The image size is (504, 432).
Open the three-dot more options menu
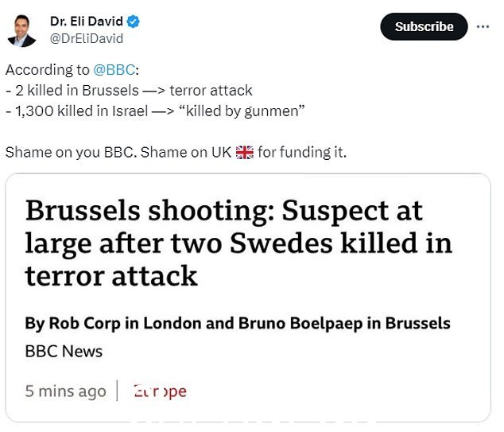pyautogui.click(x=483, y=27)
